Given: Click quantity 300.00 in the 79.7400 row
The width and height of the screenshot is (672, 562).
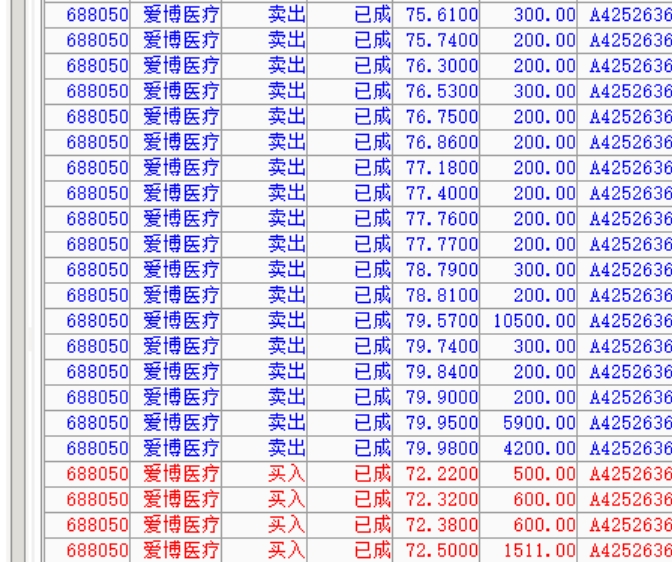Looking at the screenshot, I should coord(545,346).
